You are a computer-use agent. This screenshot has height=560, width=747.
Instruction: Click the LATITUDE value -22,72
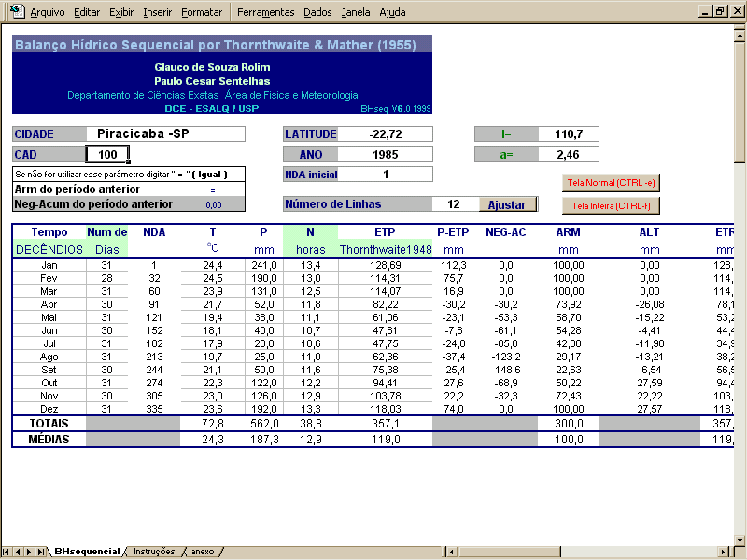[385, 134]
